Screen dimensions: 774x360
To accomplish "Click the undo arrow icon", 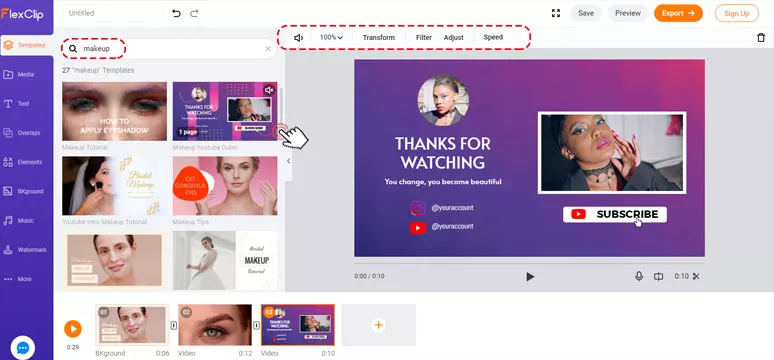I will click(x=176, y=13).
